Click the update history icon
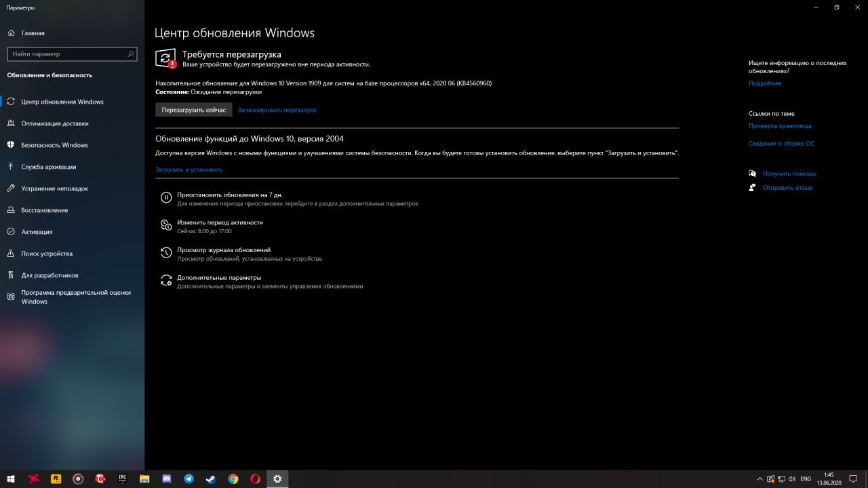868x488 pixels. [166, 253]
